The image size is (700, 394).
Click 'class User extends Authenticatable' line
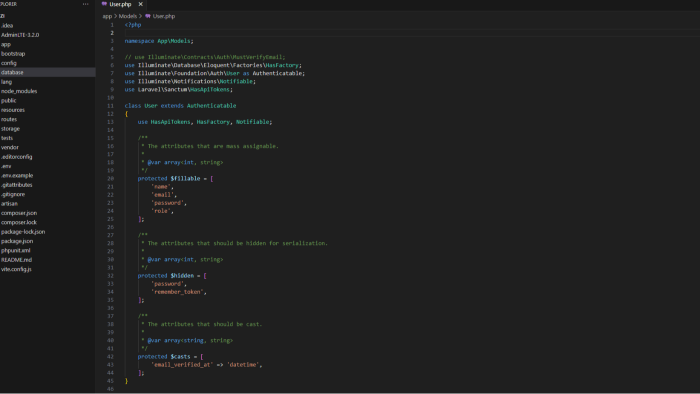pos(180,106)
